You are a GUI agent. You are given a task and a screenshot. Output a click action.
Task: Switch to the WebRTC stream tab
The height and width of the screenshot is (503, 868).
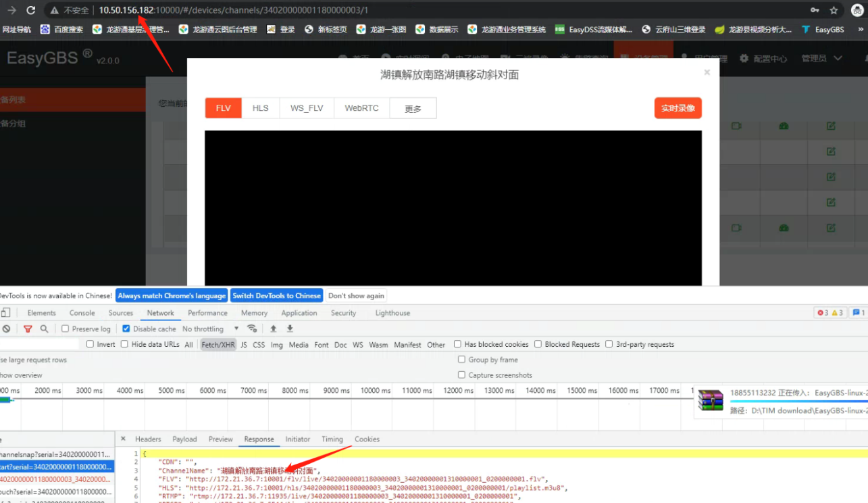coord(362,108)
